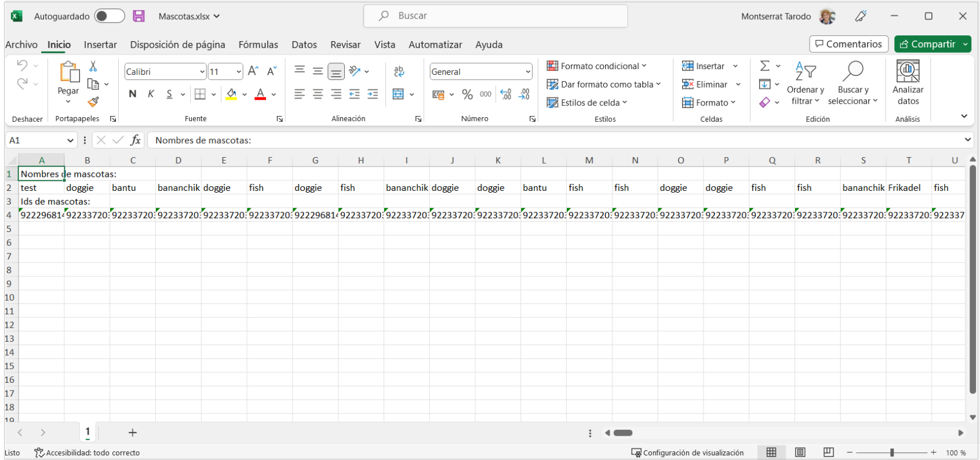Toggle the Autoguardado switch

coord(110,16)
